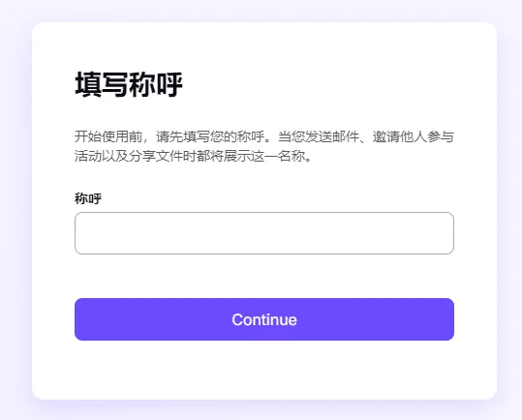Click the 填写称呼 heading
The height and width of the screenshot is (420, 522).
coord(129,84)
